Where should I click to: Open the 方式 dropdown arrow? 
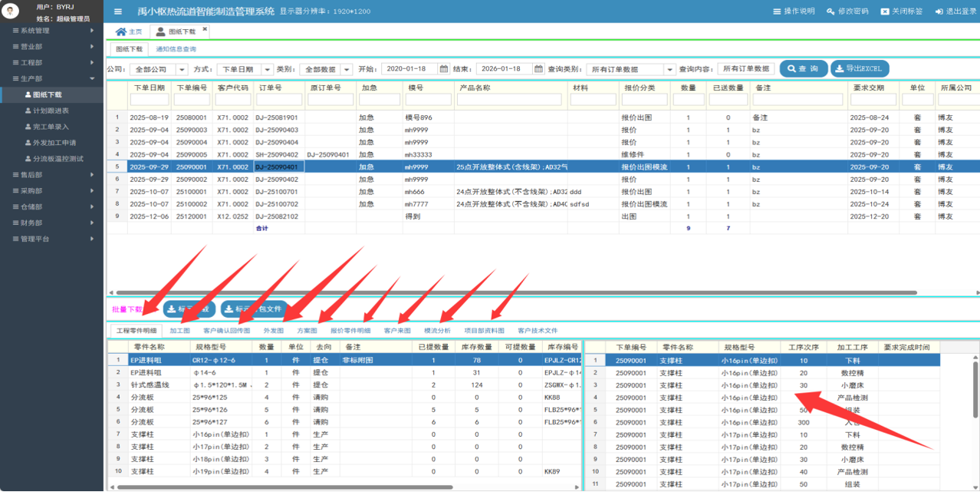pos(268,69)
